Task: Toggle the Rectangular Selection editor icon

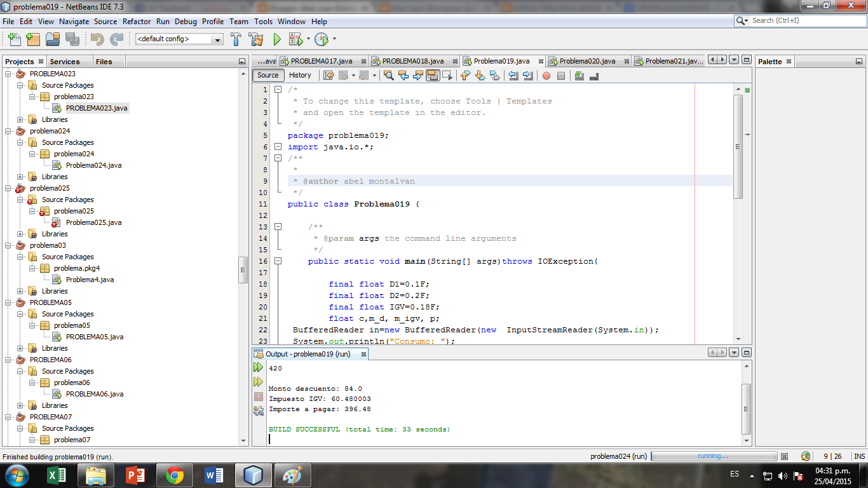Action: (447, 75)
